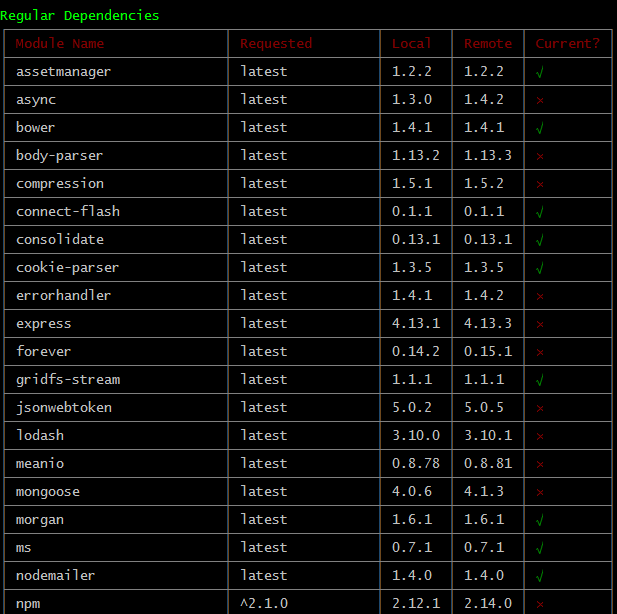Viewport: 617px width, 614px height.
Task: Click the 'Module Name' column header
Action: point(60,43)
